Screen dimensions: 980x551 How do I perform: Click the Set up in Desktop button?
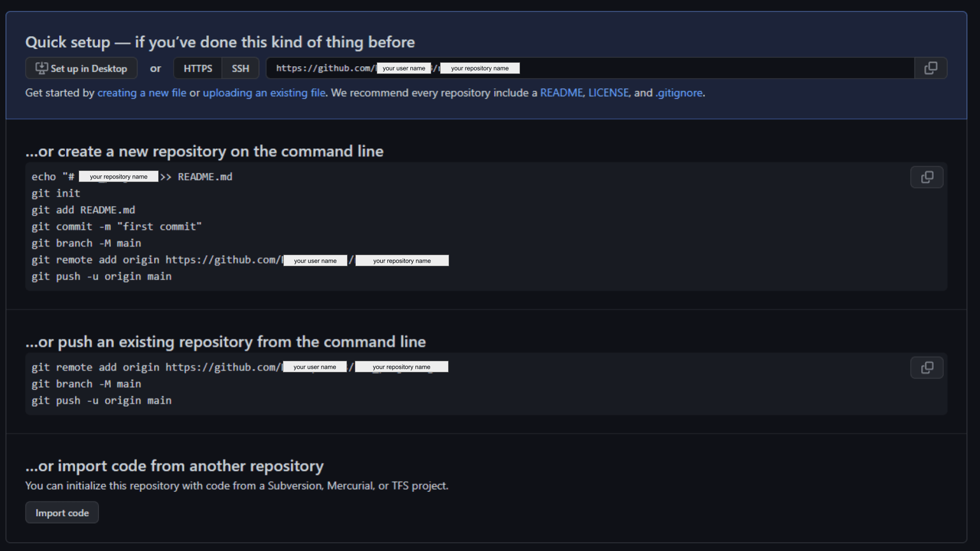(81, 68)
